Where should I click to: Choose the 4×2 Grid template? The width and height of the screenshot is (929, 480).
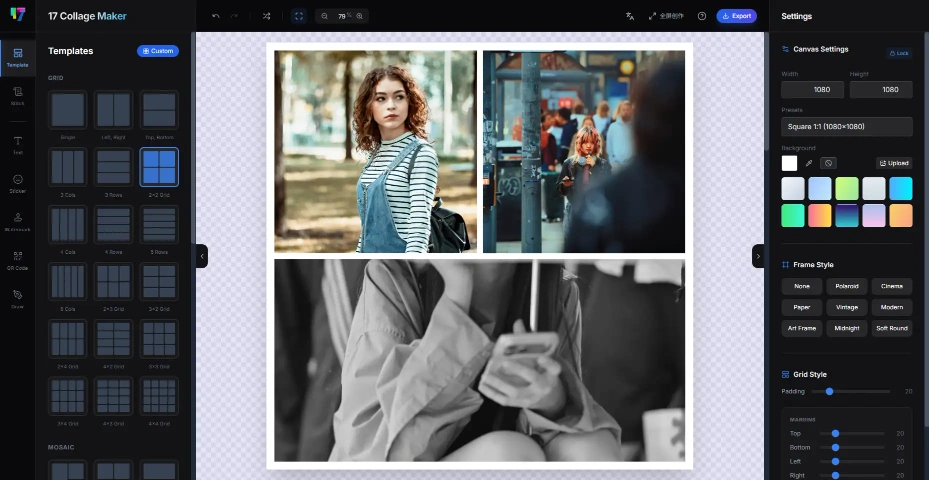(x=113, y=339)
